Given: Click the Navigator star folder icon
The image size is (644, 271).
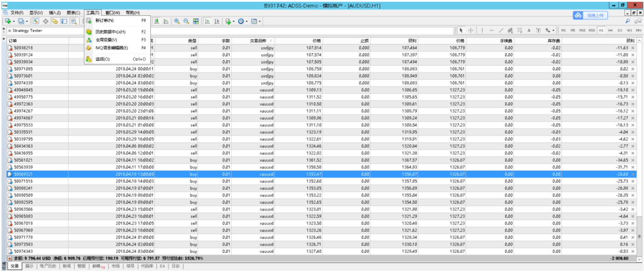Looking at the screenshot, I should click(54, 21).
